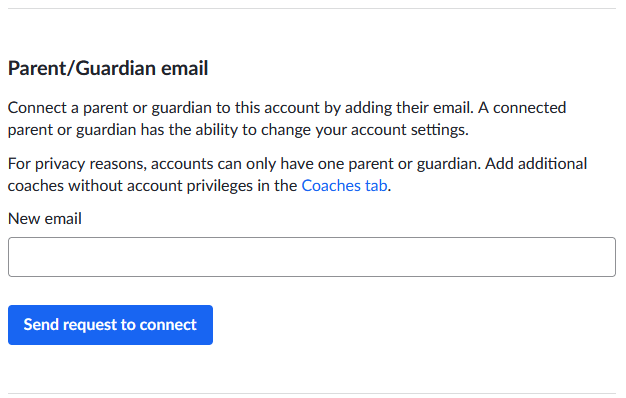This screenshot has width=626, height=398.
Task: Click the word email in the heading
Action: [184, 68]
